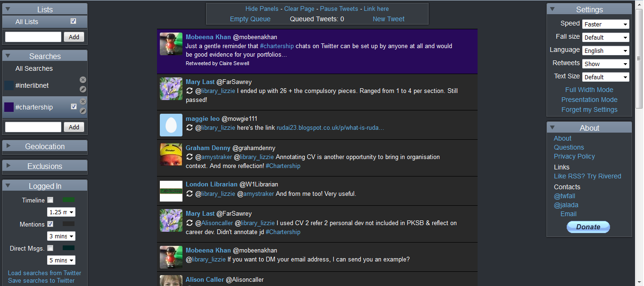
Task: Switch to Full Width Mode
Action: [x=589, y=90]
